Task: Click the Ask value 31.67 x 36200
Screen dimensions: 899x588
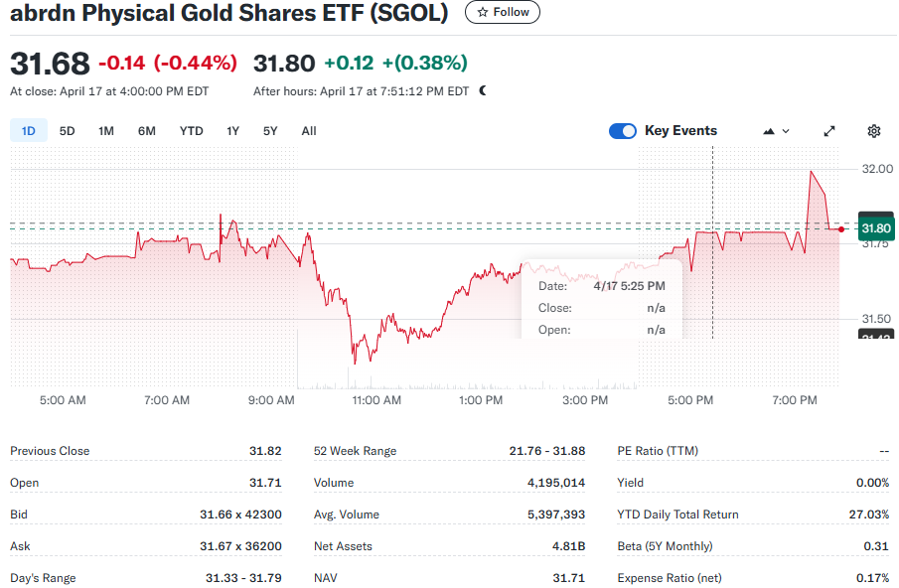Action: (x=240, y=546)
